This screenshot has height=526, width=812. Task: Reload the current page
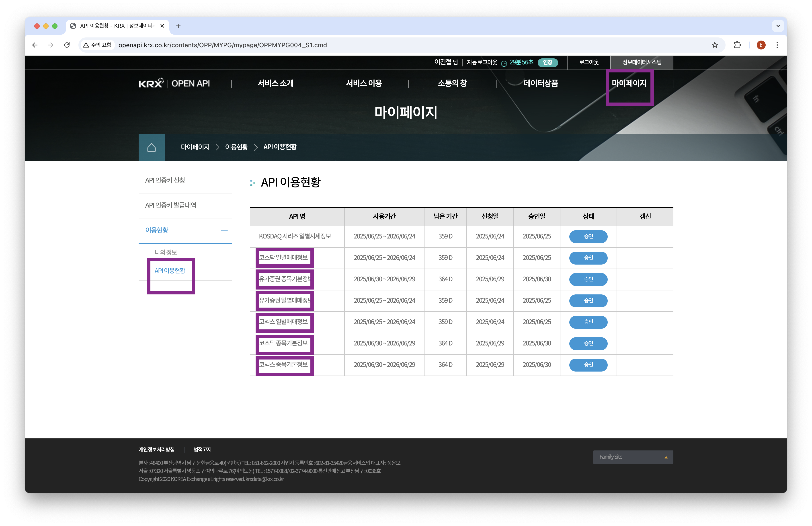pos(67,45)
